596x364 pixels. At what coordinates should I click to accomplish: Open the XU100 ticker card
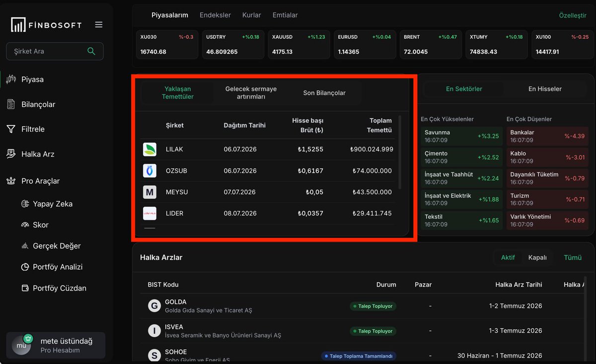tap(562, 44)
